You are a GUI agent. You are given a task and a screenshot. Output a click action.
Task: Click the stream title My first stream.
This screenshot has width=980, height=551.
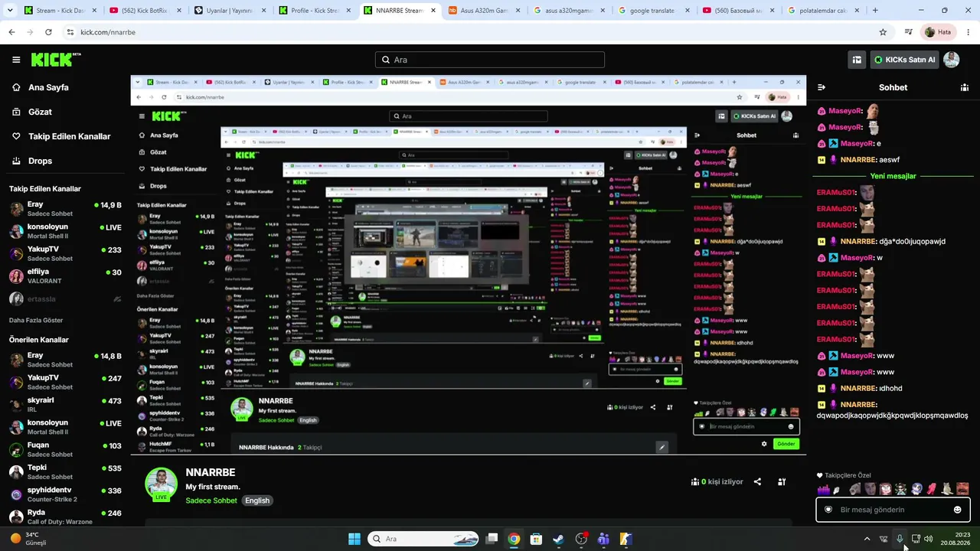pos(213,487)
